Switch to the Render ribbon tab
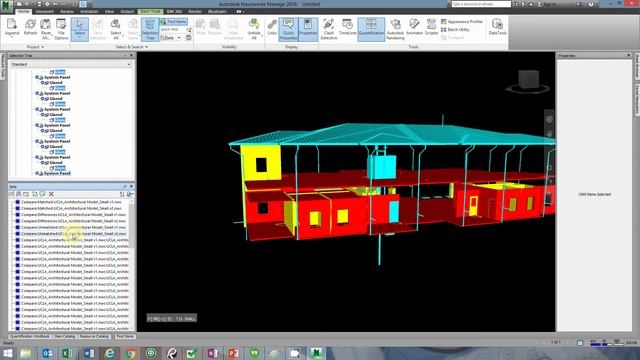640x360 pixels. (x=195, y=11)
